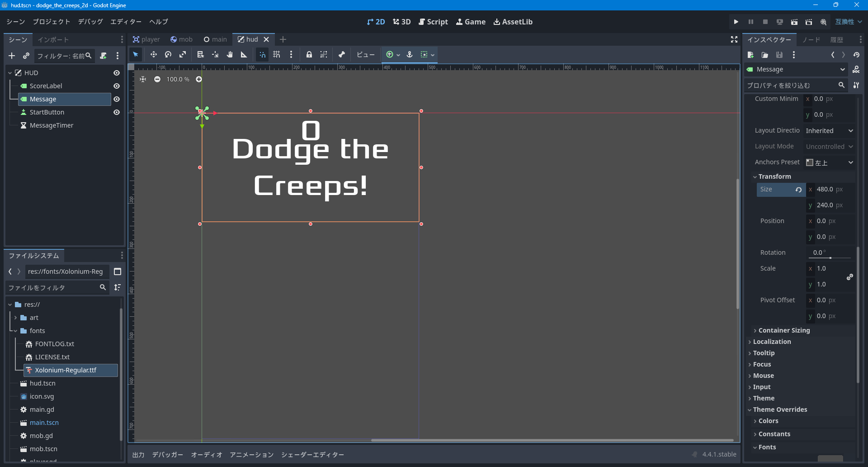Image resolution: width=868 pixels, height=467 pixels.
Task: Open skeleton options bone icon
Action: click(342, 55)
